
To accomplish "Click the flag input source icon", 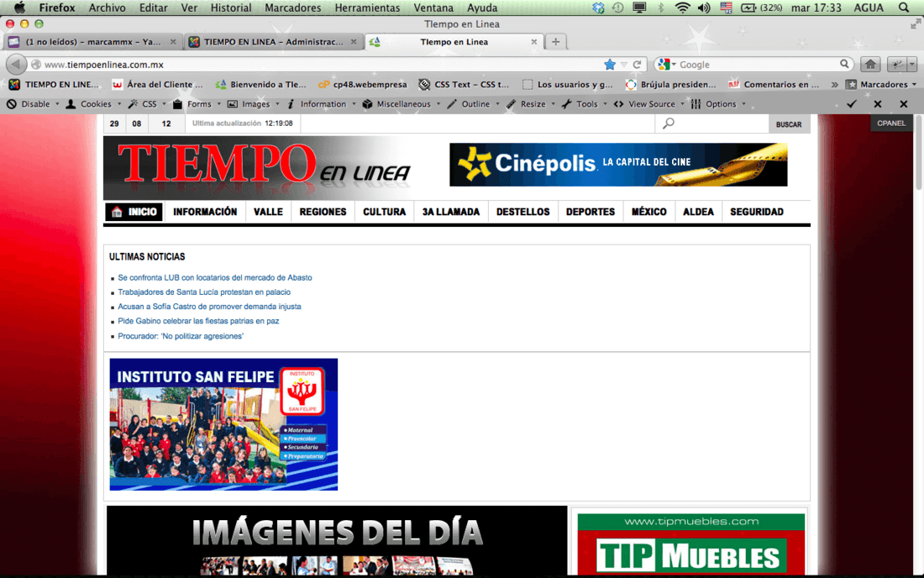I will (726, 8).
